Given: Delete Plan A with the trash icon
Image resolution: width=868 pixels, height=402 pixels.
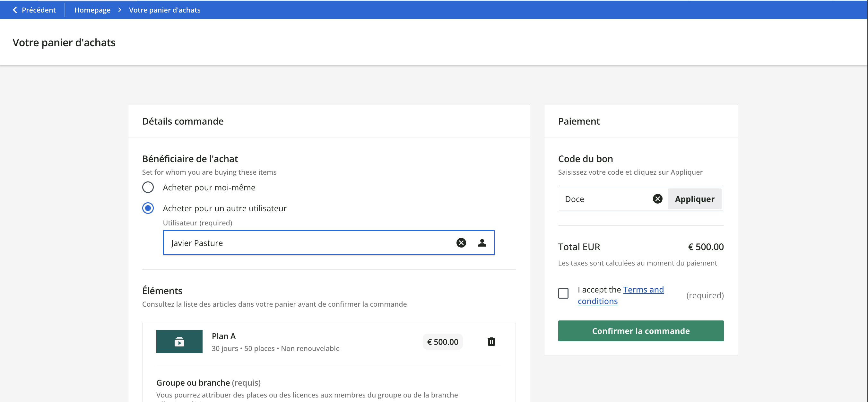Looking at the screenshot, I should [491, 341].
